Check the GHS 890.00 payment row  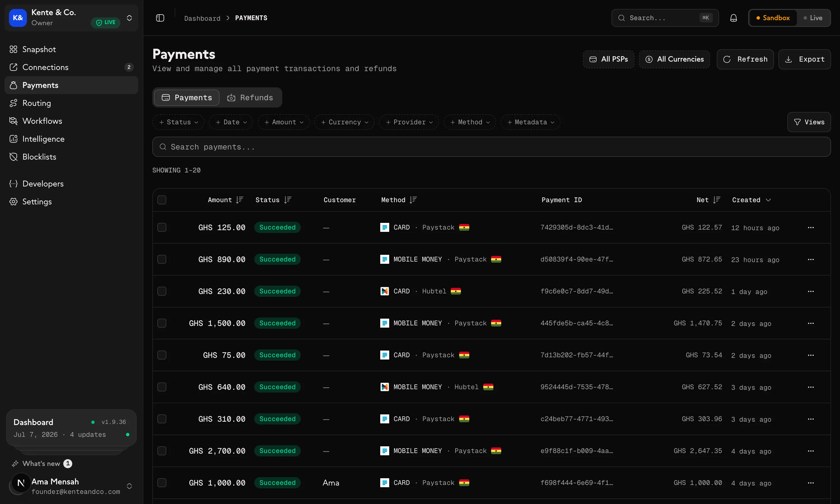point(162,260)
